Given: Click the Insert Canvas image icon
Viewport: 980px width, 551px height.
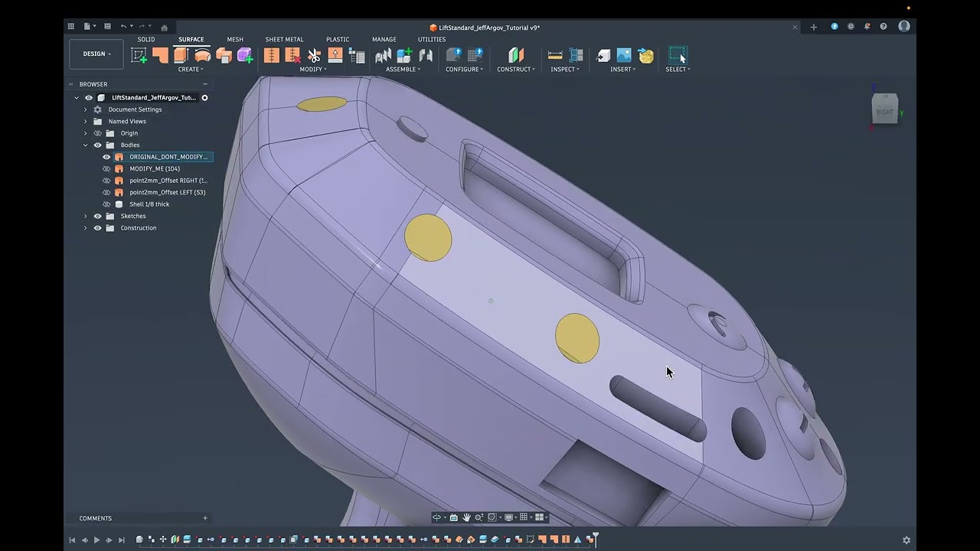Looking at the screenshot, I should pos(624,55).
